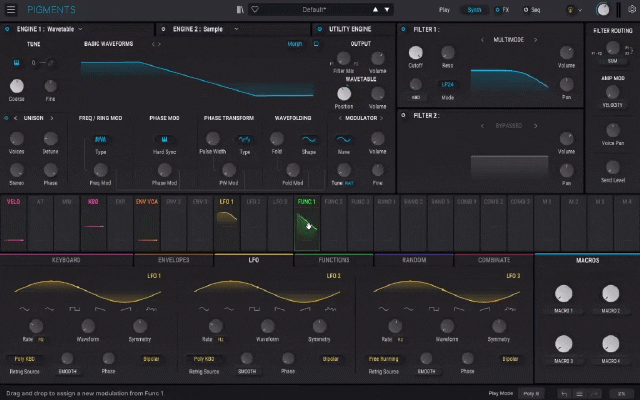Favorite the preset with the heart icon
640x400 pixels.
(x=255, y=9)
